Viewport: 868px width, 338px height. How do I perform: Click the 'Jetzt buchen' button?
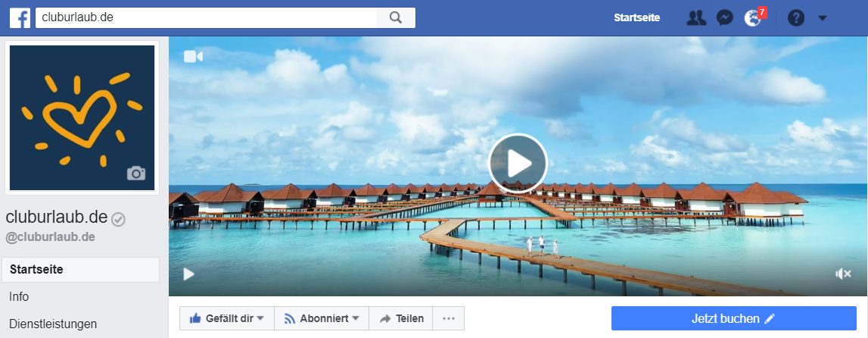pos(733,318)
